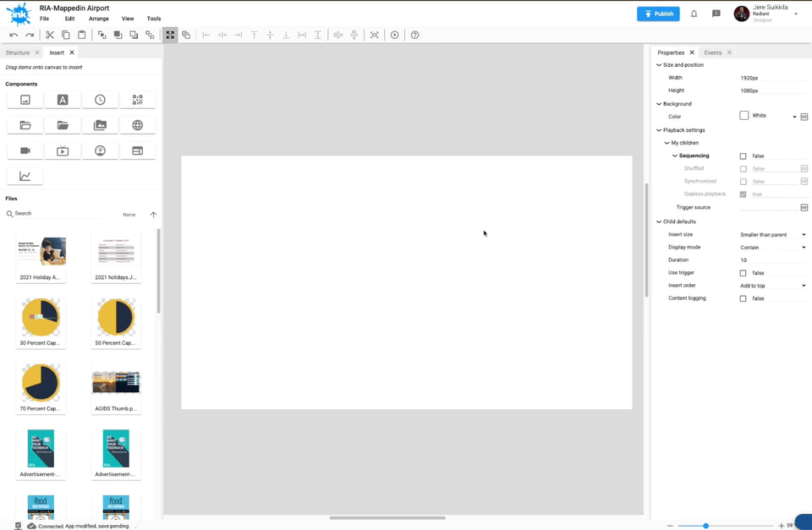Pick the QR code component
Viewport: 812px width, 530px height.
pos(137,100)
